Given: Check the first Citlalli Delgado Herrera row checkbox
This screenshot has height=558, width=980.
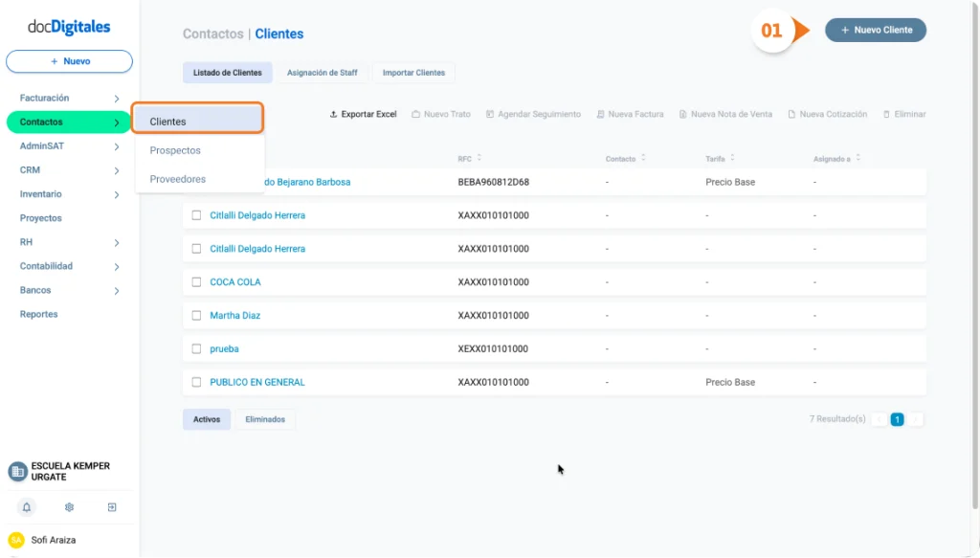Looking at the screenshot, I should click(x=196, y=215).
